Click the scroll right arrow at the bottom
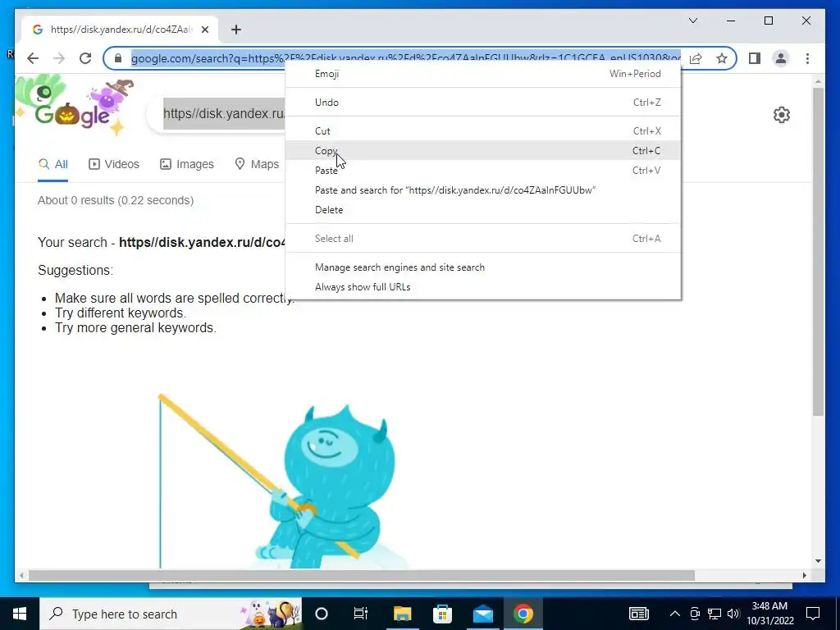 pyautogui.click(x=804, y=575)
